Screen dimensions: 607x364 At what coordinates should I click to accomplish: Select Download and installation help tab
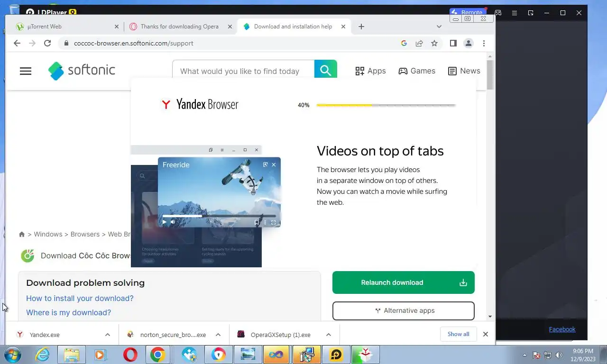pyautogui.click(x=293, y=27)
